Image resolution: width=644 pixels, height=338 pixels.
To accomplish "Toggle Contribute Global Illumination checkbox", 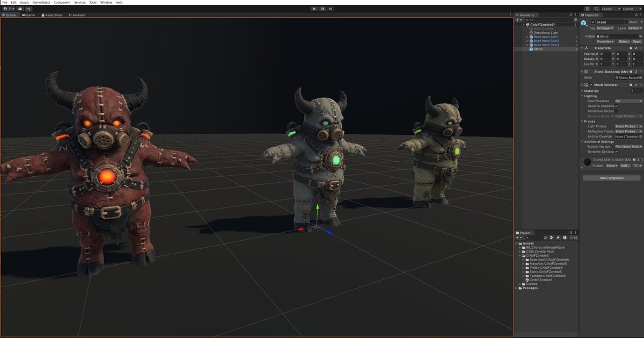I will click(617, 111).
